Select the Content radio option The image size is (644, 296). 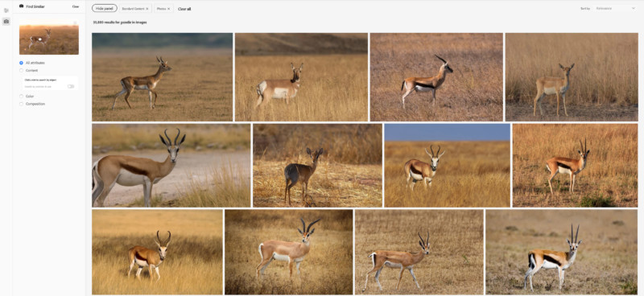pyautogui.click(x=22, y=70)
